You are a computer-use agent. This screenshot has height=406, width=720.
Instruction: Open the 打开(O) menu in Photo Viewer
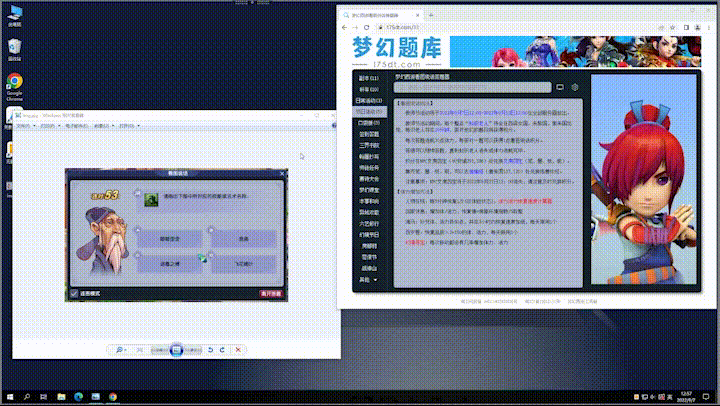pos(129,125)
